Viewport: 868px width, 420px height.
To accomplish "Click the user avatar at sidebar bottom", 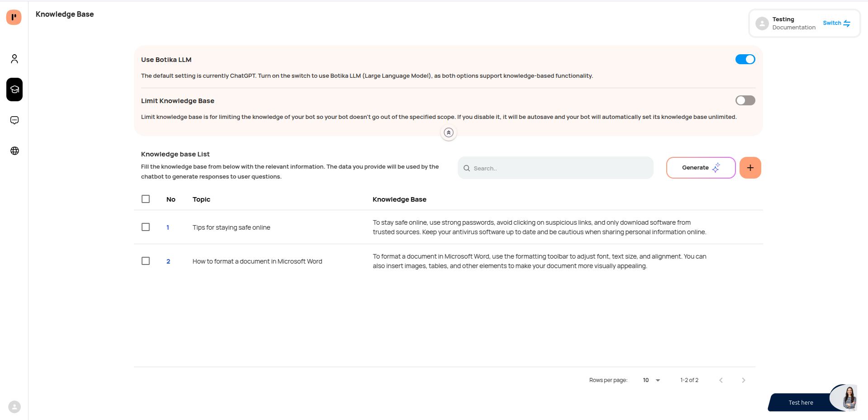I will coord(14,407).
